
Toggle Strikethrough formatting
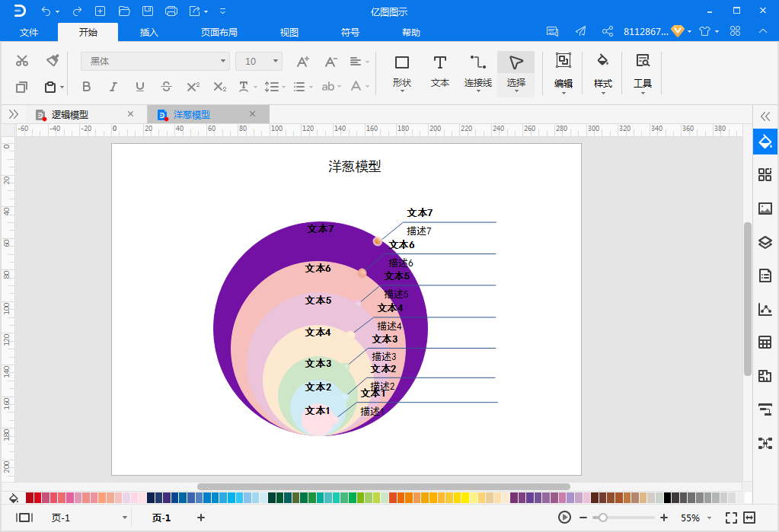click(167, 87)
